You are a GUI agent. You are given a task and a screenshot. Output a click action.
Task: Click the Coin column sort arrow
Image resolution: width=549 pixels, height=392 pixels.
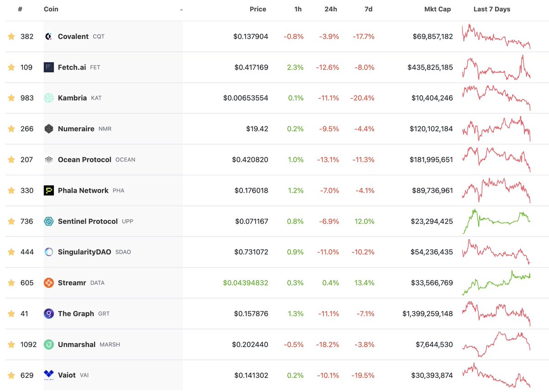pos(182,10)
